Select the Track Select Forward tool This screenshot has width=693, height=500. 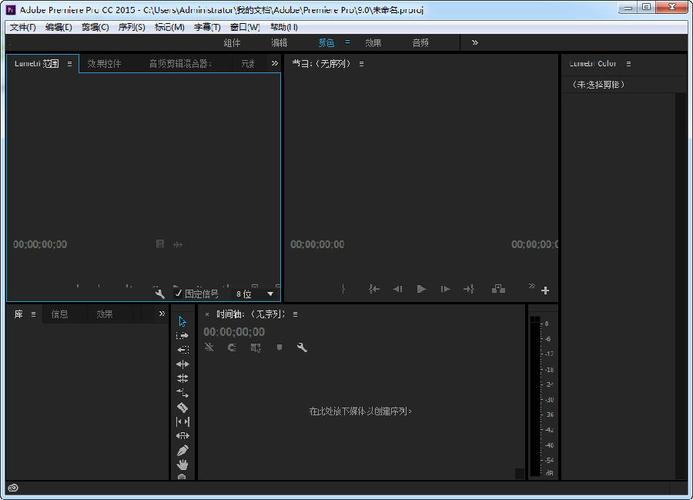click(x=182, y=336)
